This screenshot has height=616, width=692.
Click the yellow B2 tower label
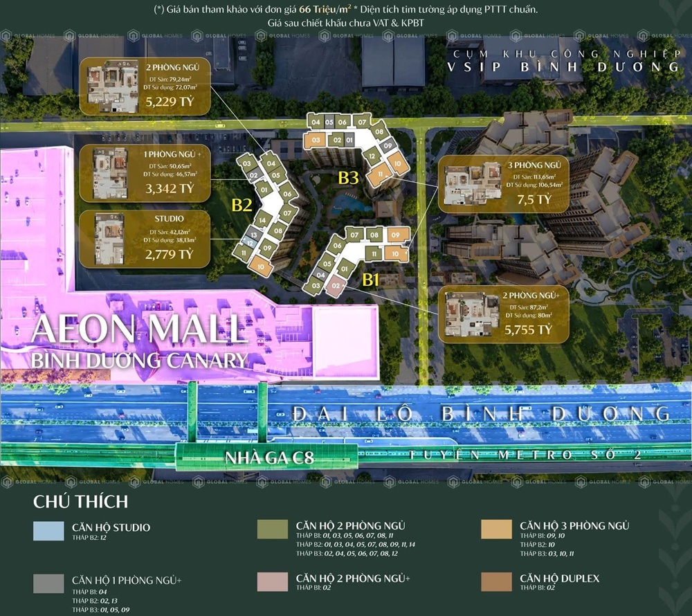(x=242, y=205)
